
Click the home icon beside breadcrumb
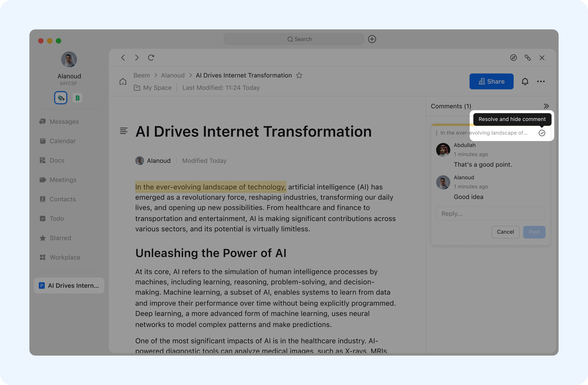click(123, 82)
